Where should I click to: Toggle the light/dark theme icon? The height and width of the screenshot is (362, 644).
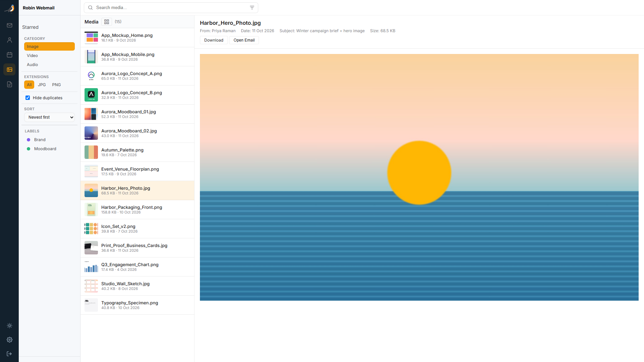coord(9,325)
